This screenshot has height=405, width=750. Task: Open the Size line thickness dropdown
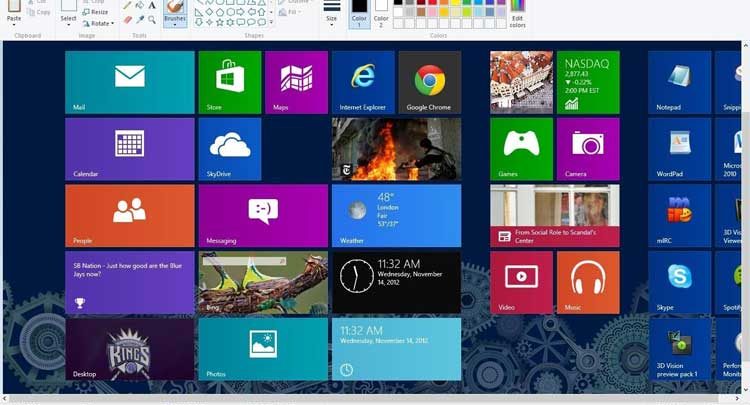(331, 24)
